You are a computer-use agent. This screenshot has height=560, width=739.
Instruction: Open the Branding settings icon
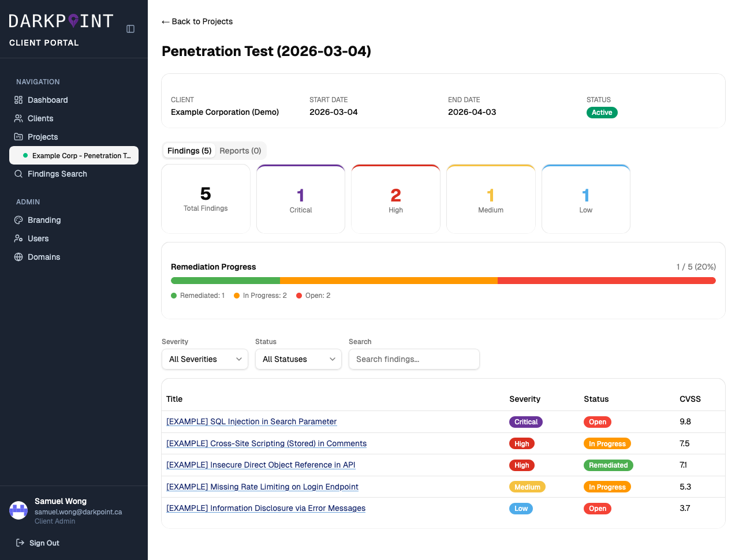click(x=19, y=219)
